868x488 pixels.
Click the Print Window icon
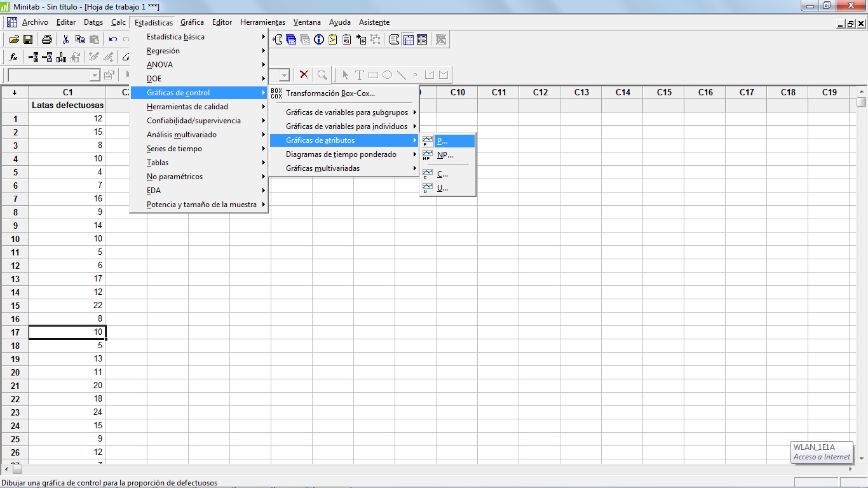(46, 39)
